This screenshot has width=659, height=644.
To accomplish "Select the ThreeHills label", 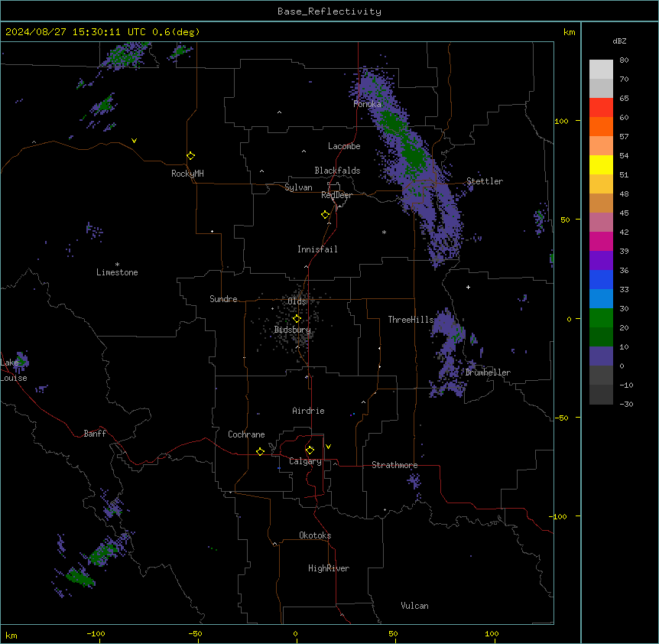I will pyautogui.click(x=411, y=320).
